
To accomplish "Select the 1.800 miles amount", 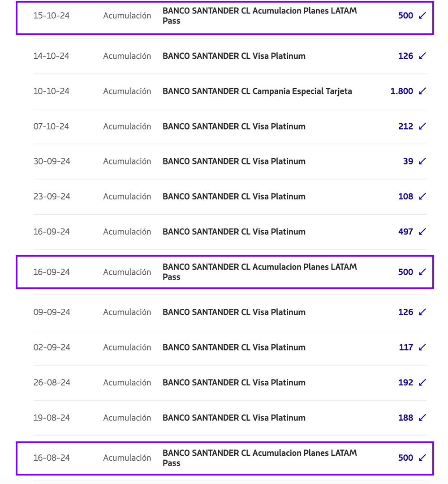I will (401, 91).
